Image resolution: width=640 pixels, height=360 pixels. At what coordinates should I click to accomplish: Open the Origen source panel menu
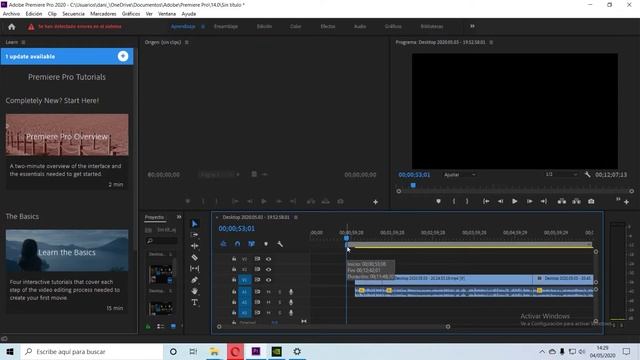[187, 42]
